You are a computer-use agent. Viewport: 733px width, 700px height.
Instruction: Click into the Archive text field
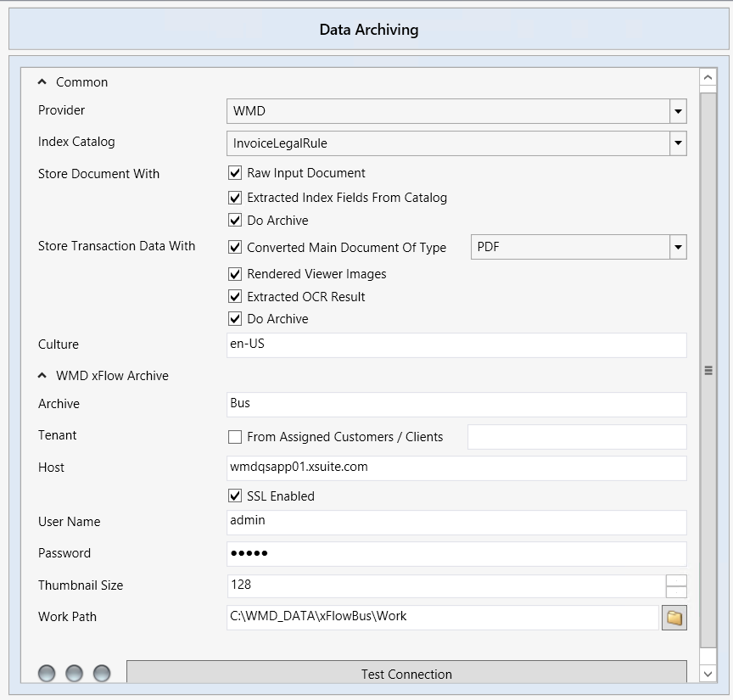tap(456, 404)
